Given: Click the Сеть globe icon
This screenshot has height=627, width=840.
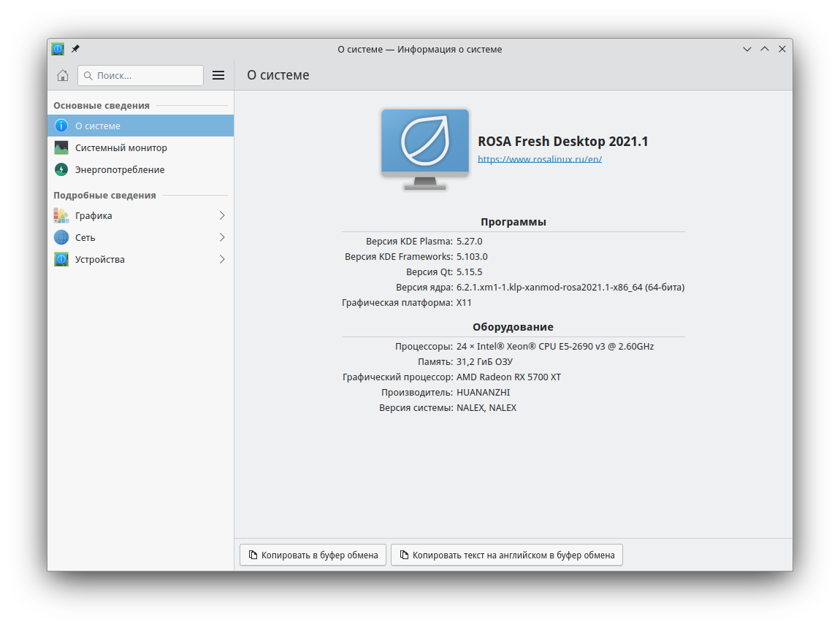Looking at the screenshot, I should [x=61, y=238].
